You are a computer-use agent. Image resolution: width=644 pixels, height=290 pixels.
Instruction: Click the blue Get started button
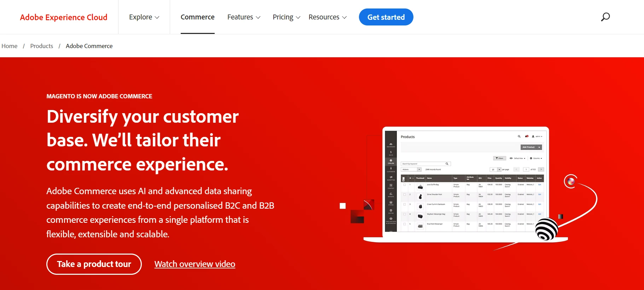tap(386, 17)
